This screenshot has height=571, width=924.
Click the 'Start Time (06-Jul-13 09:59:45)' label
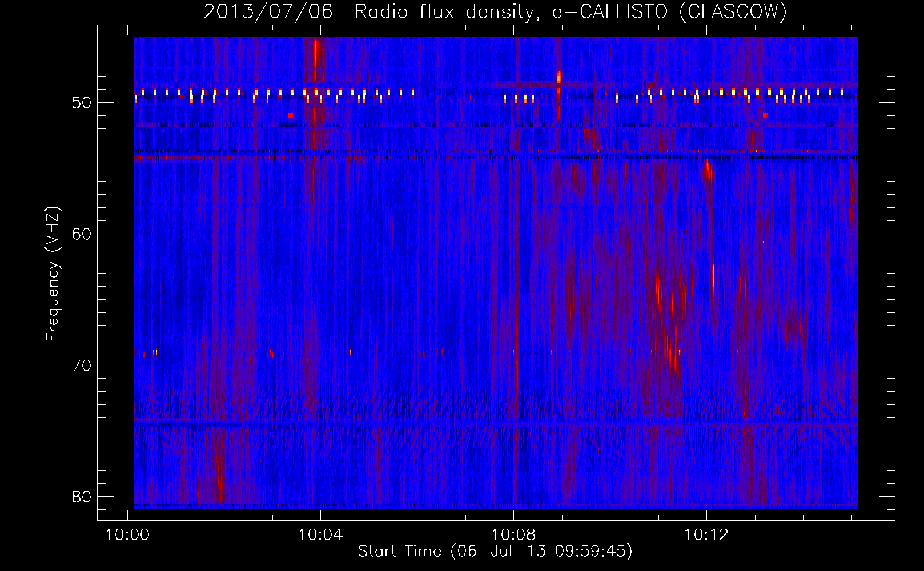[495, 552]
